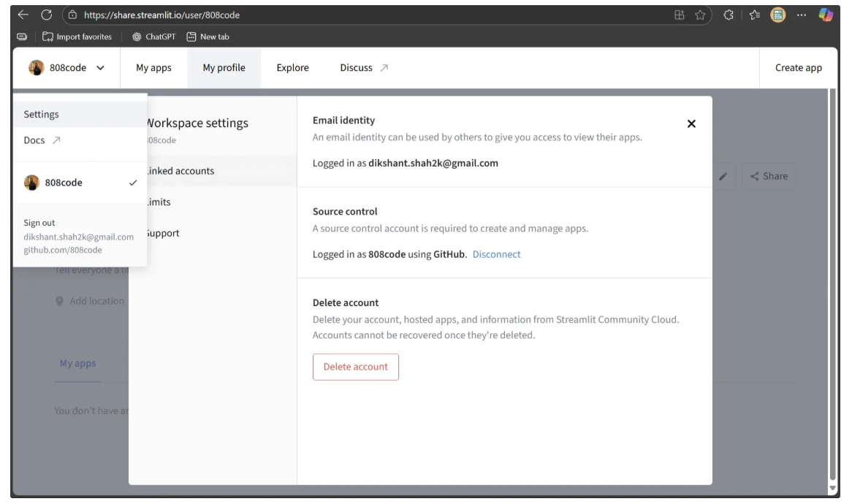Viewport: 852px width, 504px height.
Task: Open browser settings and more ellipsis
Action: pyautogui.click(x=802, y=15)
